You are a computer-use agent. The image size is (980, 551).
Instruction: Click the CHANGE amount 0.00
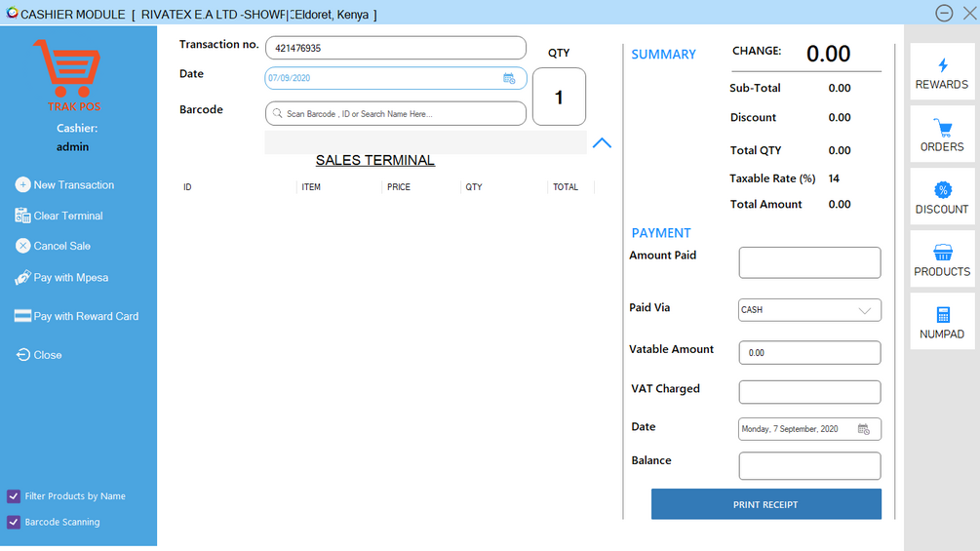(828, 54)
